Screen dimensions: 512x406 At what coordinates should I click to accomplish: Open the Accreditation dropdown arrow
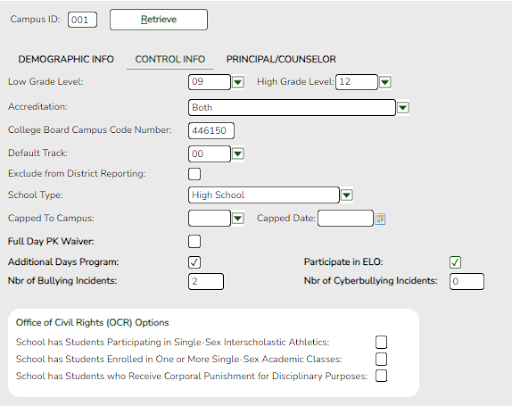click(x=403, y=108)
